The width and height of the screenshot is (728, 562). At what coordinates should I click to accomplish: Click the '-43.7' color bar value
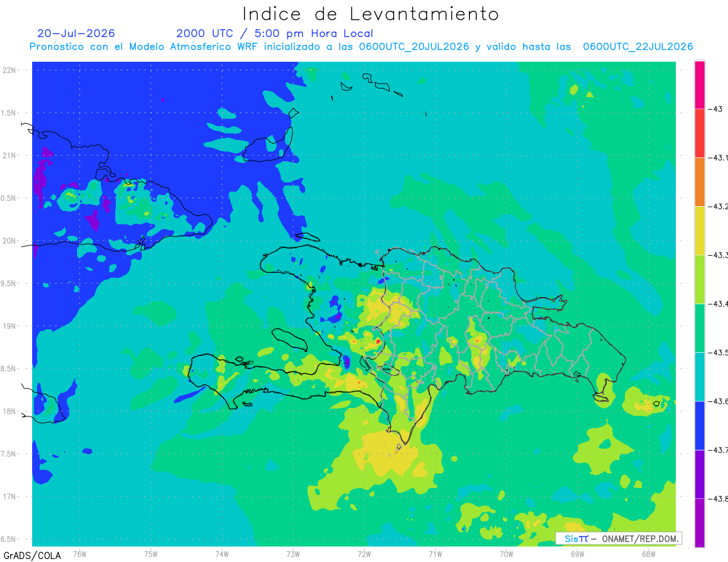[x=718, y=450]
